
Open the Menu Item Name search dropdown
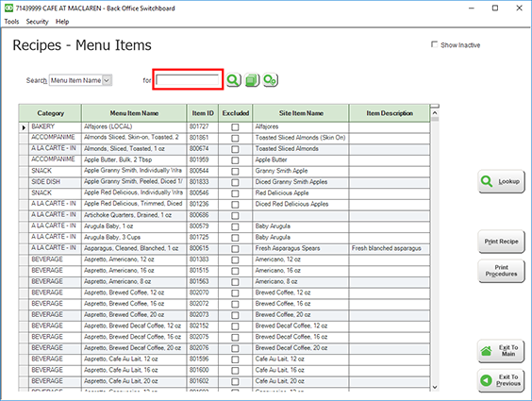(107, 80)
